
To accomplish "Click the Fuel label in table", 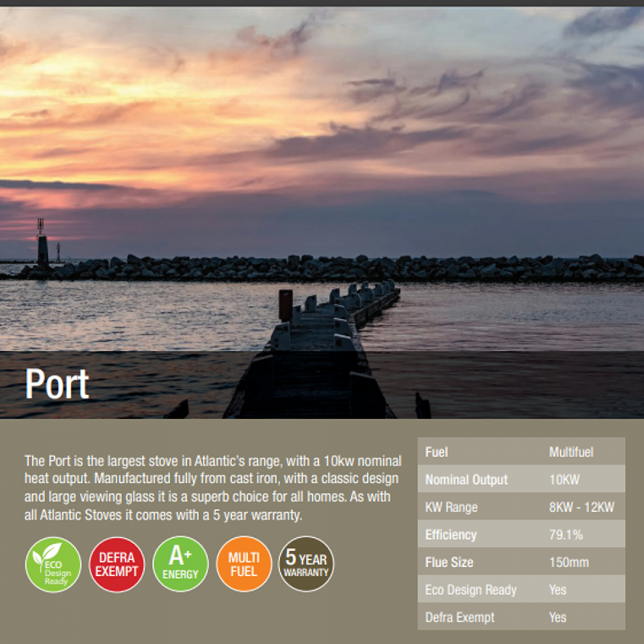I will 436,452.
